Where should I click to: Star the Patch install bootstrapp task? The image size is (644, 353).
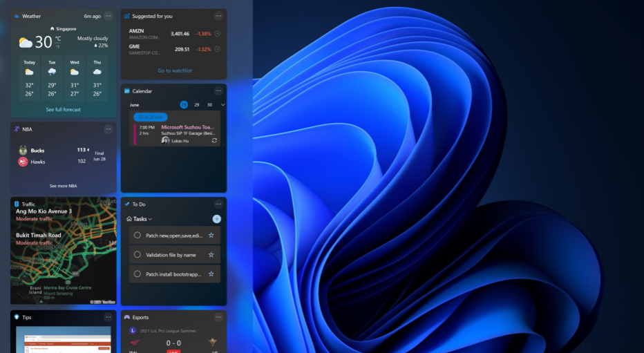click(x=211, y=274)
